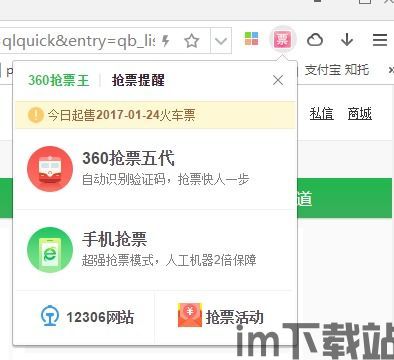Click the green phone browser icon

(50, 250)
